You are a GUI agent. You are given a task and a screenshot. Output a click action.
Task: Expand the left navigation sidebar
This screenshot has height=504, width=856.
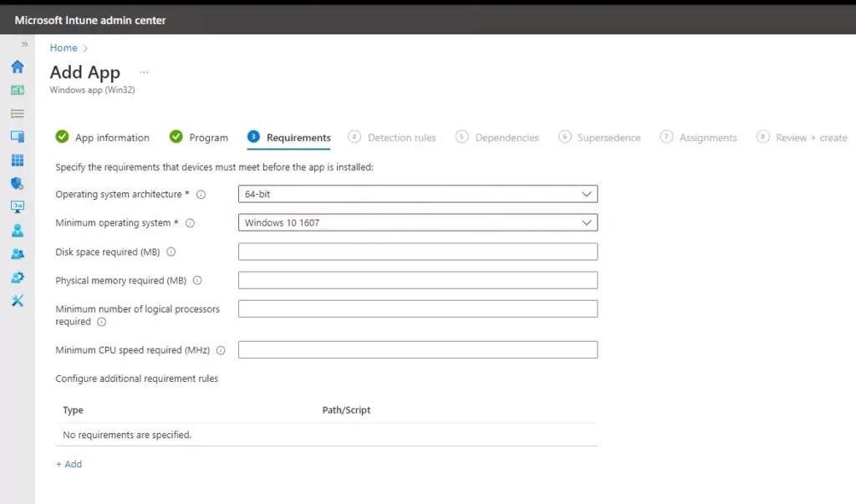[24, 44]
